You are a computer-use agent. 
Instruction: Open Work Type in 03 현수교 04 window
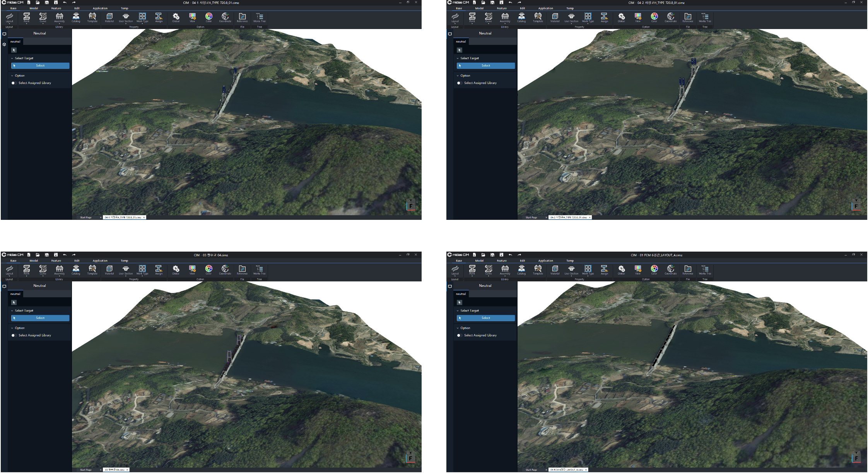click(142, 270)
